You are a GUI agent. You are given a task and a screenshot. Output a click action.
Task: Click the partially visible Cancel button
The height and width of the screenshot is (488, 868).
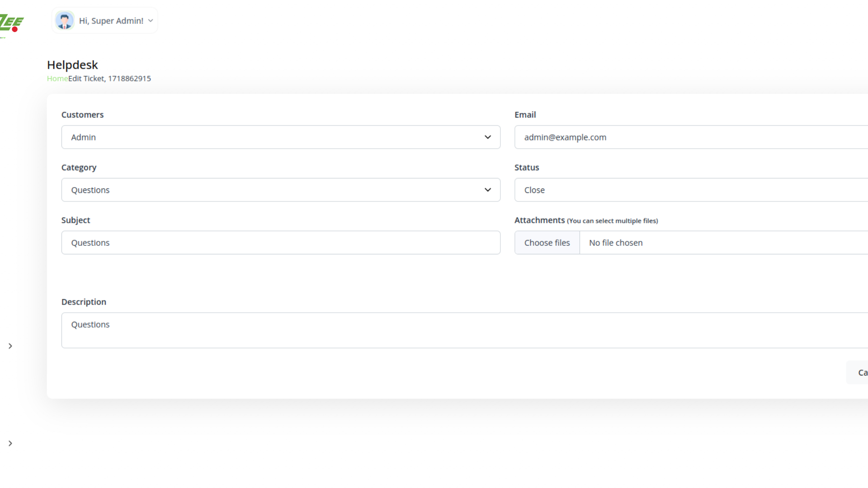pyautogui.click(x=860, y=373)
